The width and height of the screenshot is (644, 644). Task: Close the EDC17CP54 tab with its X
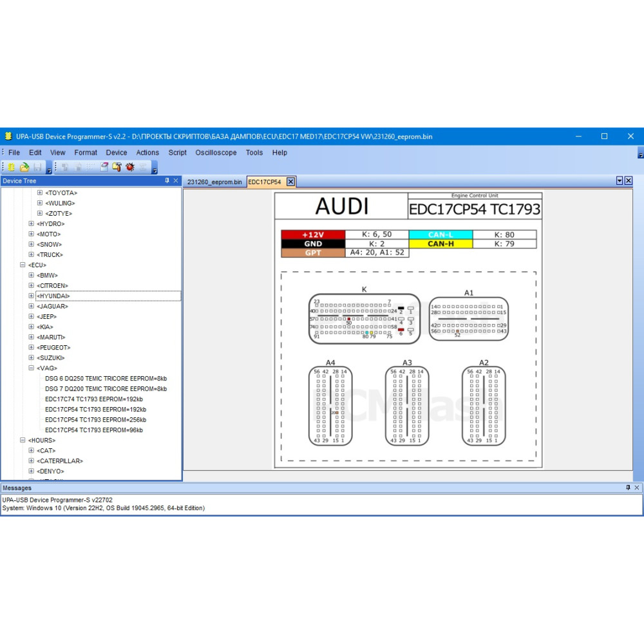290,182
